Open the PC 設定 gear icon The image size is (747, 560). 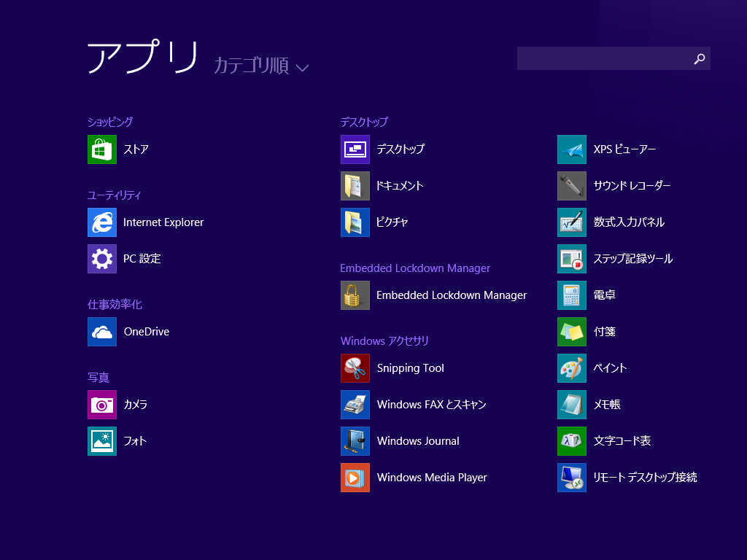[x=102, y=259]
